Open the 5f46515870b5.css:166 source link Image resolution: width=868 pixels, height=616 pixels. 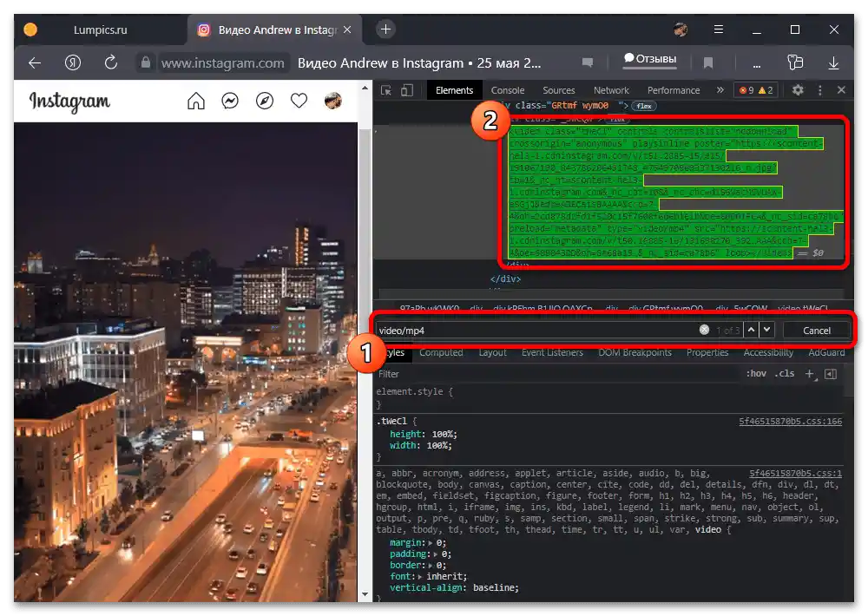click(x=790, y=421)
